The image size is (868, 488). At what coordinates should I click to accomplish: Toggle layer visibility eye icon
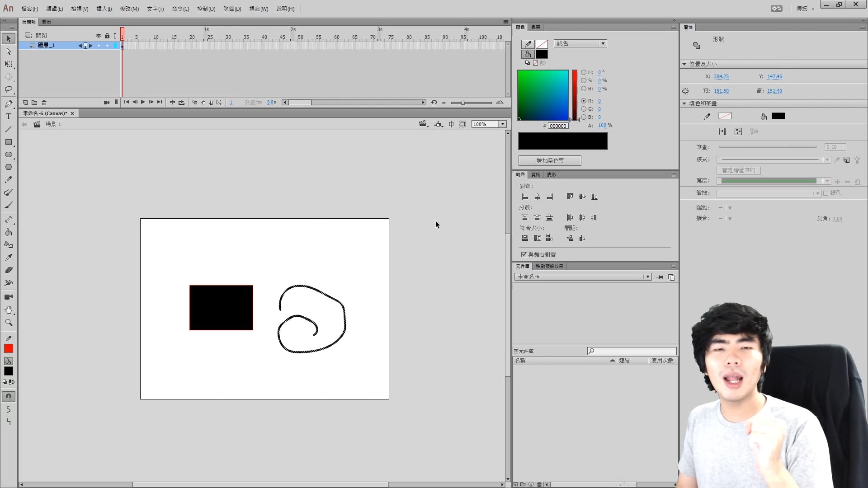[x=98, y=35]
